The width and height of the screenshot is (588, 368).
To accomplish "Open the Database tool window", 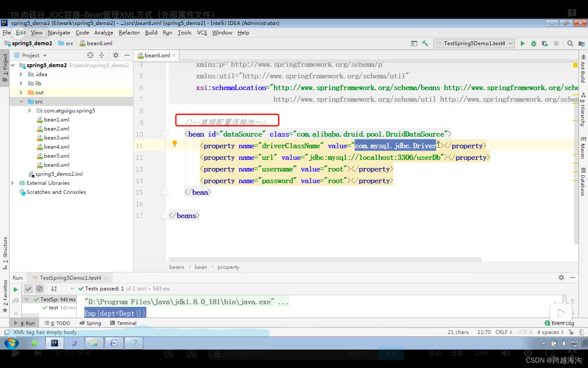I will (x=583, y=182).
